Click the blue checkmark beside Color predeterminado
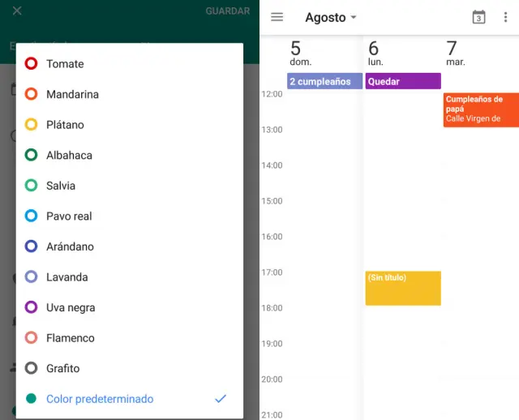 pos(221,399)
